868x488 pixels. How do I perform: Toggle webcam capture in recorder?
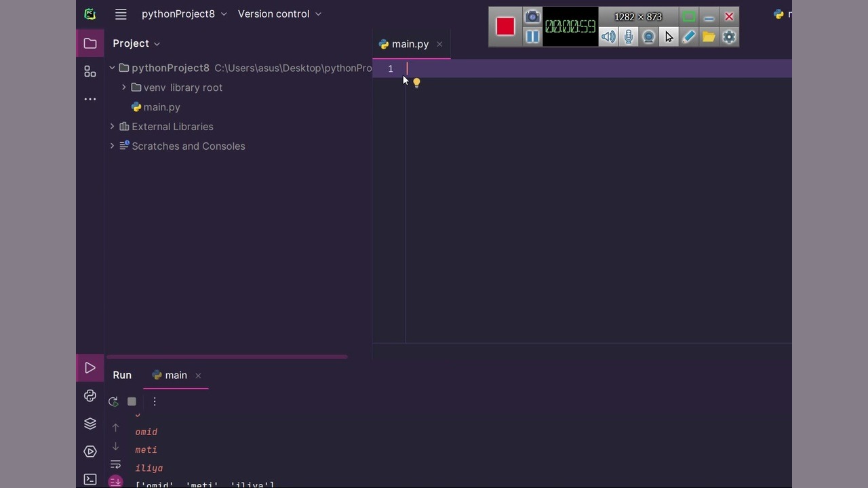[x=649, y=37]
